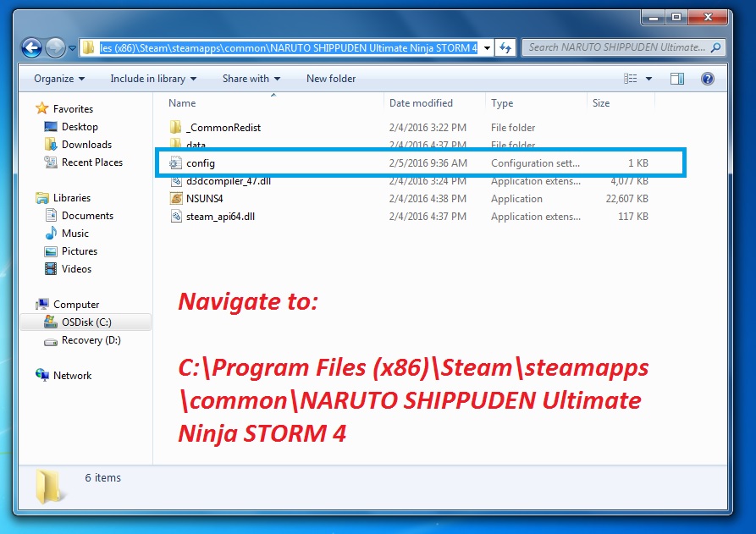756x534 pixels.
Task: Change your view icon
Action: coord(630,79)
